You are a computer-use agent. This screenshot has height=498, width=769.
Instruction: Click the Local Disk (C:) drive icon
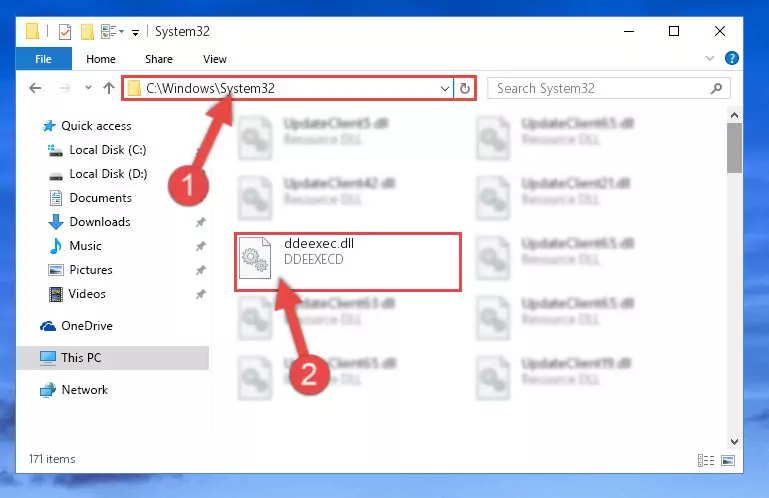[55, 150]
